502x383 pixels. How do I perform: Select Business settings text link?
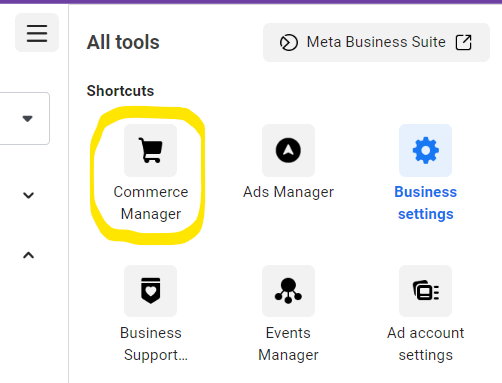click(426, 203)
